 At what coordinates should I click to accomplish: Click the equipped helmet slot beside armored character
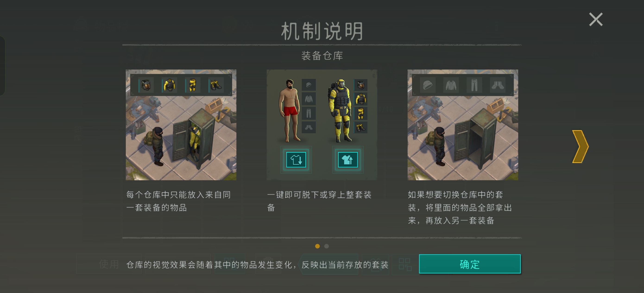[360, 85]
